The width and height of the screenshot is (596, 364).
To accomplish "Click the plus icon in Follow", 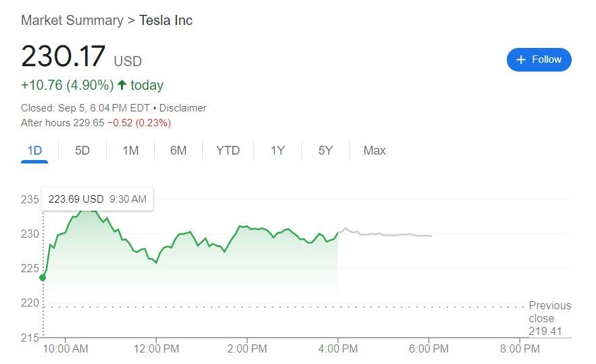I will point(521,60).
